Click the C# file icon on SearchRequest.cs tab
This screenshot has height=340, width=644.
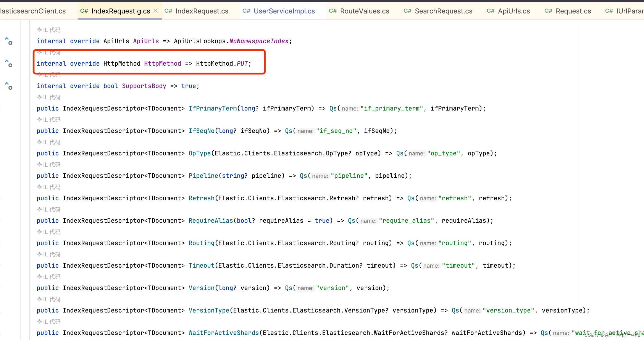point(408,11)
